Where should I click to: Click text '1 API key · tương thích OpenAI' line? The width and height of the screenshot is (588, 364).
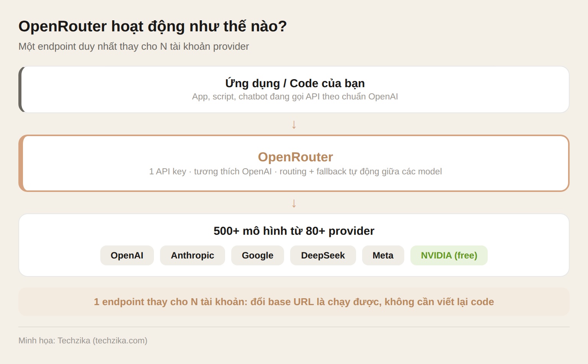coord(295,171)
